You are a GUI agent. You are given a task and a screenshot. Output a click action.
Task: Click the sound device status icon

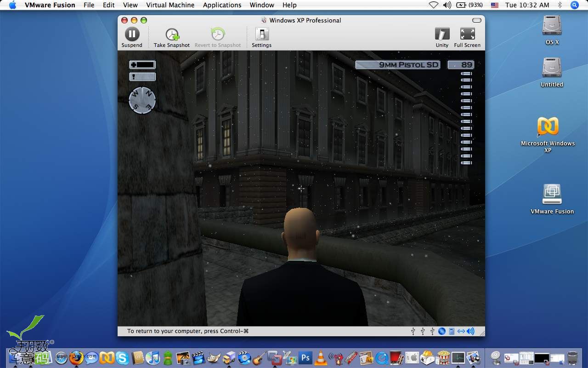point(470,331)
